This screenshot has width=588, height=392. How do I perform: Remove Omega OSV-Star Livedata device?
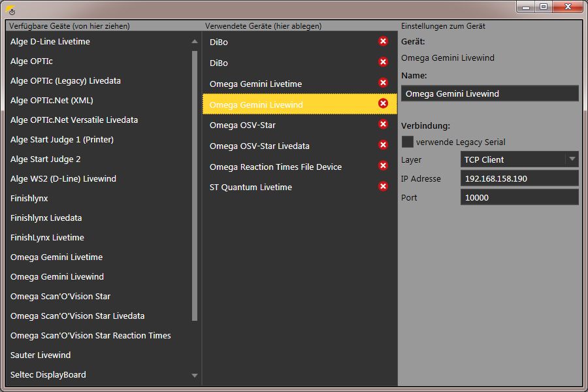pyautogui.click(x=383, y=145)
